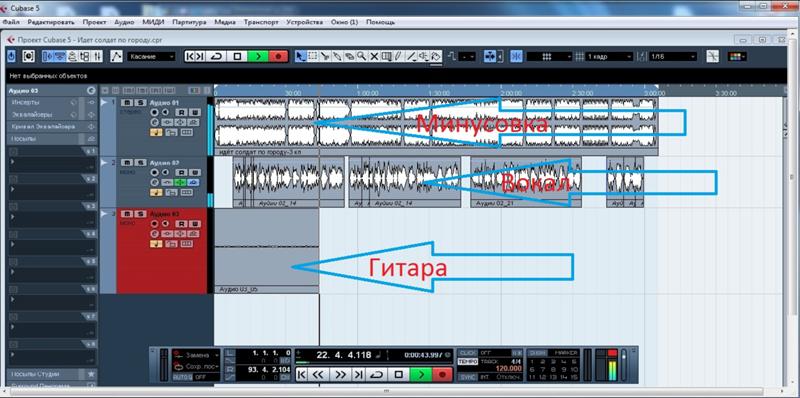The height and width of the screenshot is (398, 800).
Task: Click the TEMPO button in transport panel
Action: [467, 362]
